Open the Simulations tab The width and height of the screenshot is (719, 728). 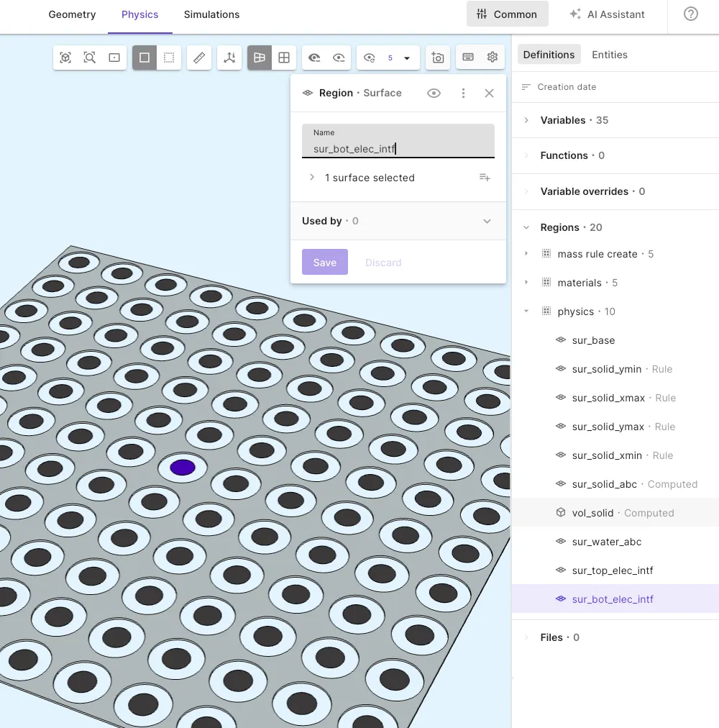click(x=211, y=14)
